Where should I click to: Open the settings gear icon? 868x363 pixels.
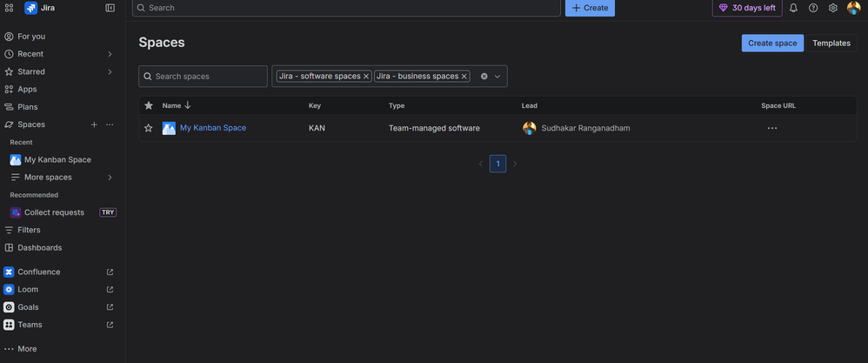(x=833, y=8)
